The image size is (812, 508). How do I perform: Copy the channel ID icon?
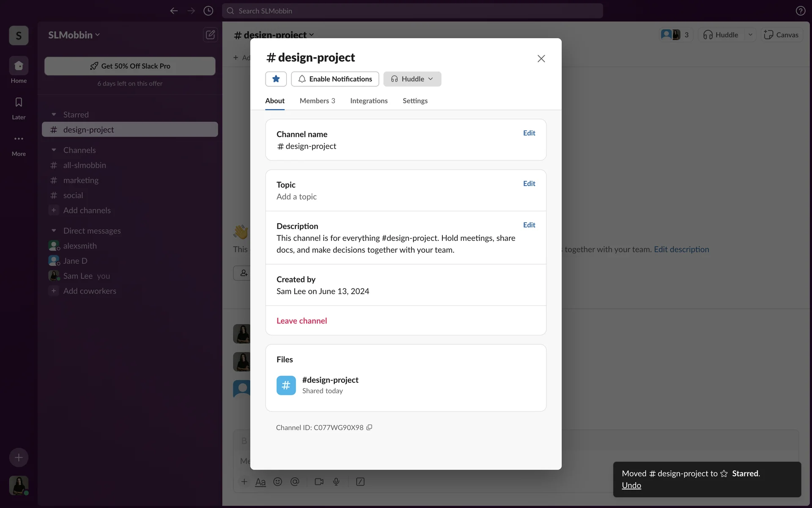369,428
